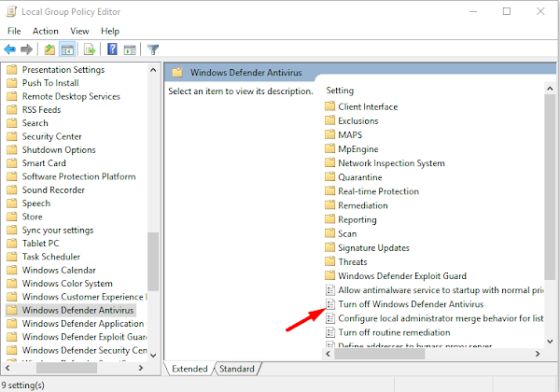This screenshot has height=392, width=560.
Task: Open the Action menu
Action: (x=46, y=31)
